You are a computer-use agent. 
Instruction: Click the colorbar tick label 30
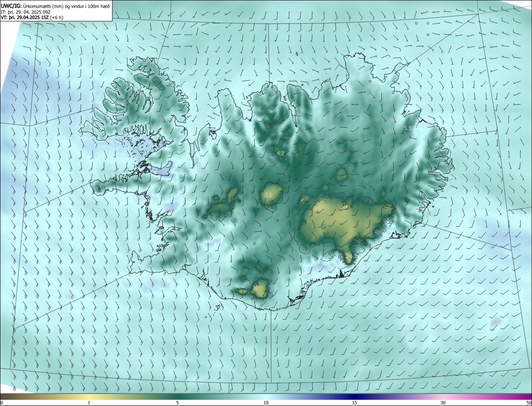(x=443, y=403)
